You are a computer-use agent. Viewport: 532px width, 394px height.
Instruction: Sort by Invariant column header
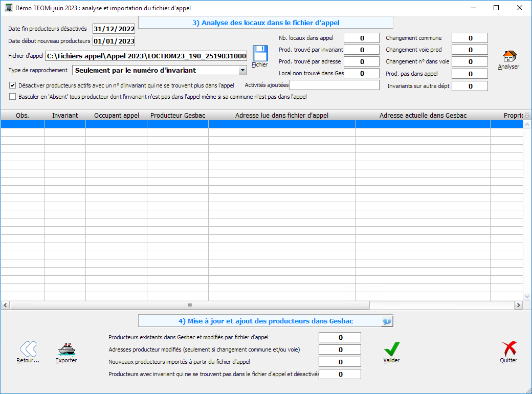65,116
